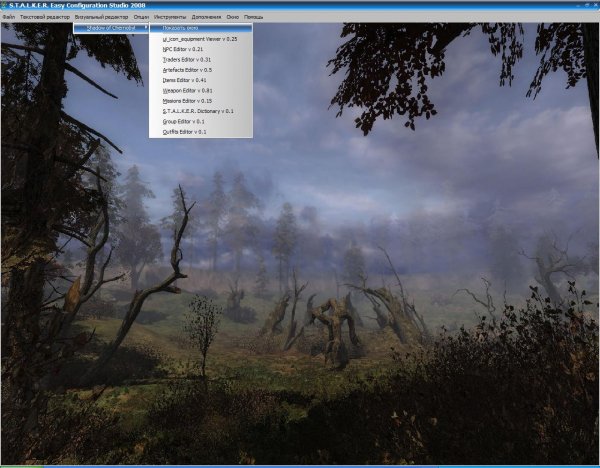Viewport: 600px width, 468px height.
Task: Click the application icon in title bar
Action: (x=4, y=5)
